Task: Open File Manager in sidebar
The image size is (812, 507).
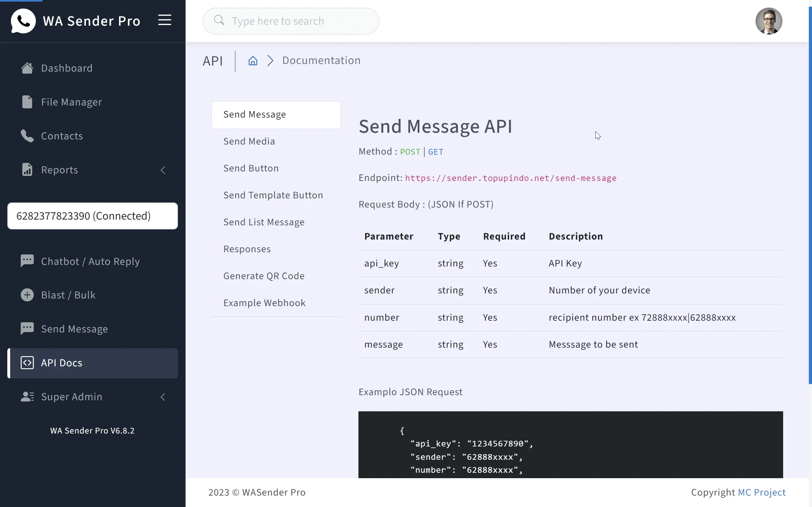Action: (71, 102)
